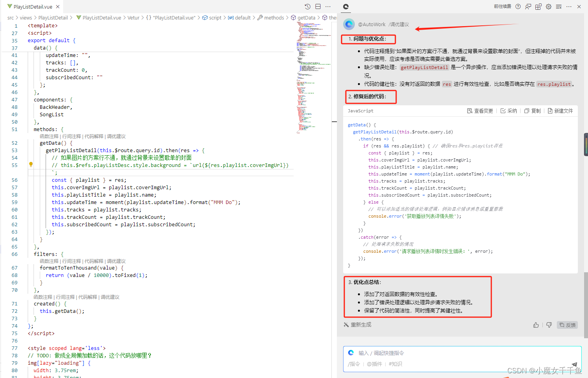Click the getData breadcrumb segment

[303, 18]
